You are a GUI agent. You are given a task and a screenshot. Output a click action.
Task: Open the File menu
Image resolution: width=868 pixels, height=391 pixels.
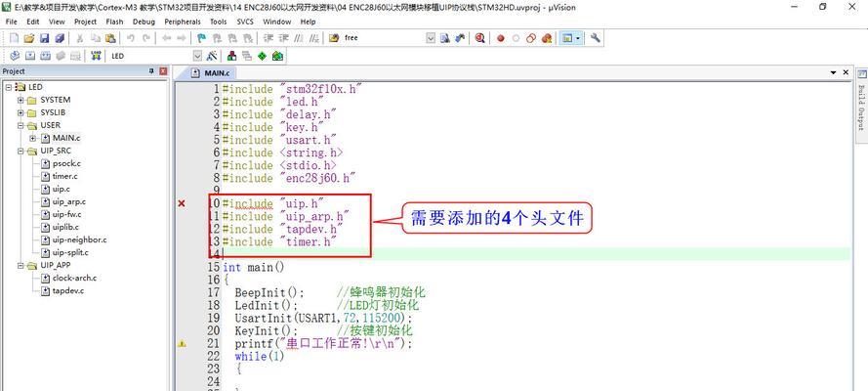pyautogui.click(x=11, y=22)
